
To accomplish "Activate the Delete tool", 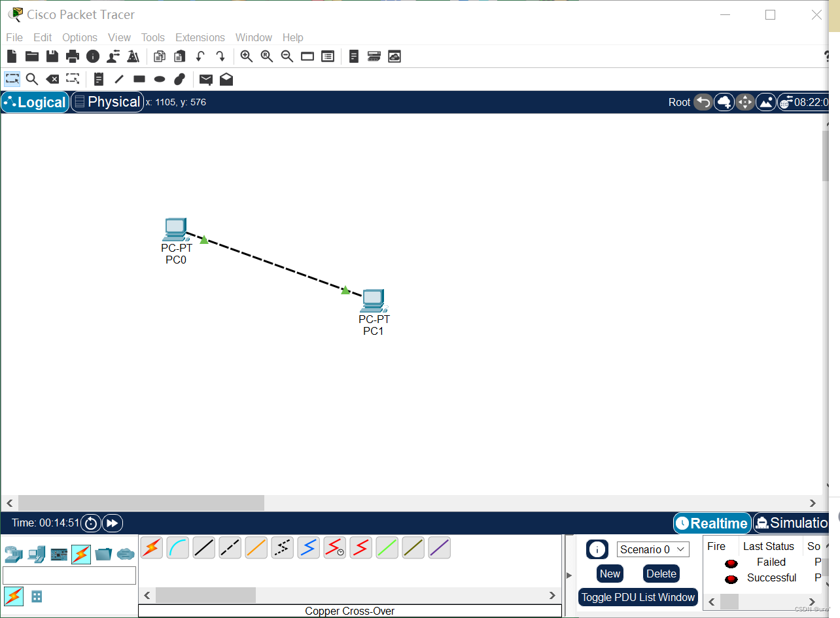I will point(52,79).
